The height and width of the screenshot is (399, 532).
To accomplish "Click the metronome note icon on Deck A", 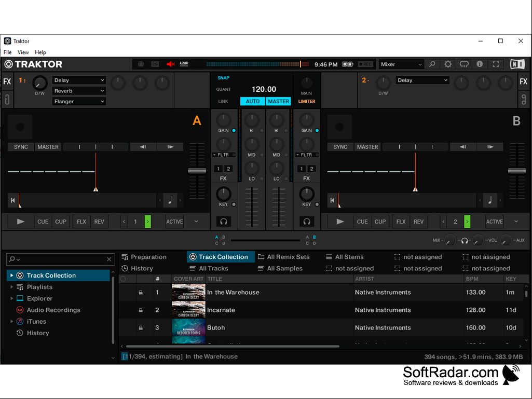I will (x=170, y=200).
